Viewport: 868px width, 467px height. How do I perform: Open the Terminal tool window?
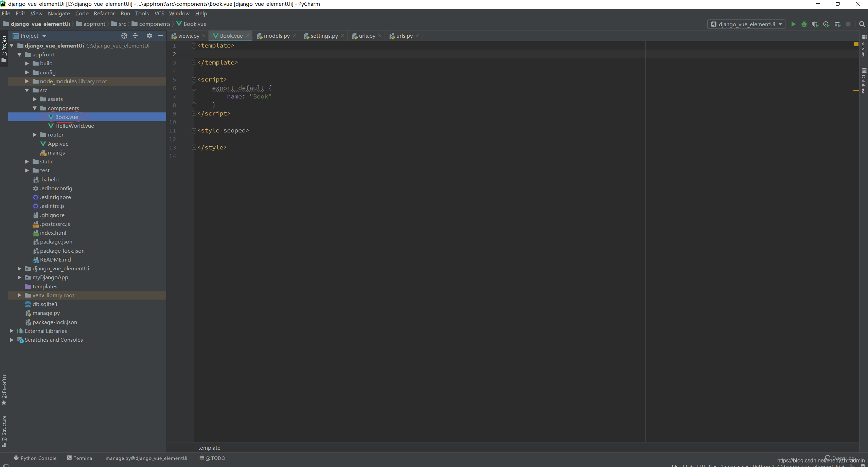[x=80, y=458]
